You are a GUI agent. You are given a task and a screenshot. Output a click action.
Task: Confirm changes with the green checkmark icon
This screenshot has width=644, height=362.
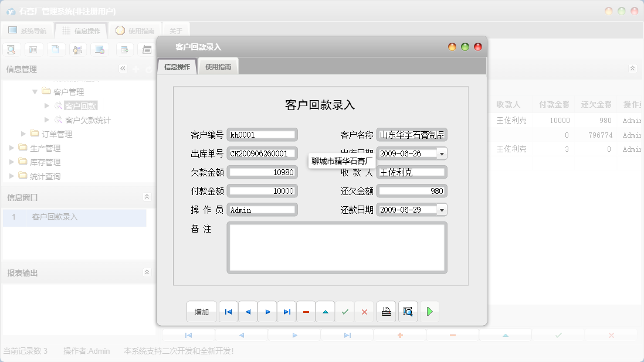(x=345, y=312)
